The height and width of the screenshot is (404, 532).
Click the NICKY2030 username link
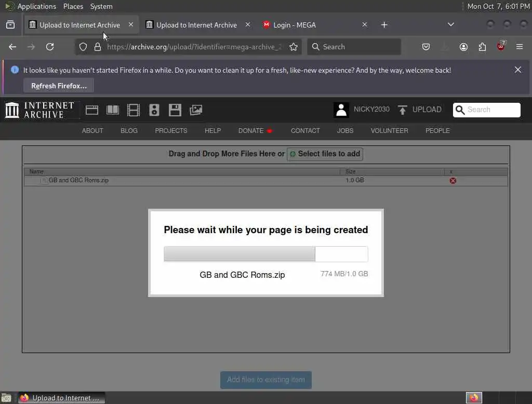coord(371,109)
